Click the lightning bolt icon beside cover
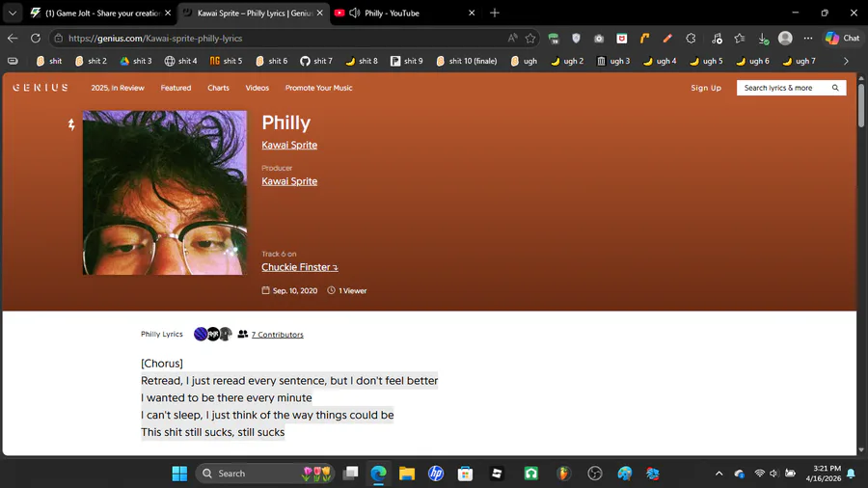868x488 pixels. click(71, 124)
